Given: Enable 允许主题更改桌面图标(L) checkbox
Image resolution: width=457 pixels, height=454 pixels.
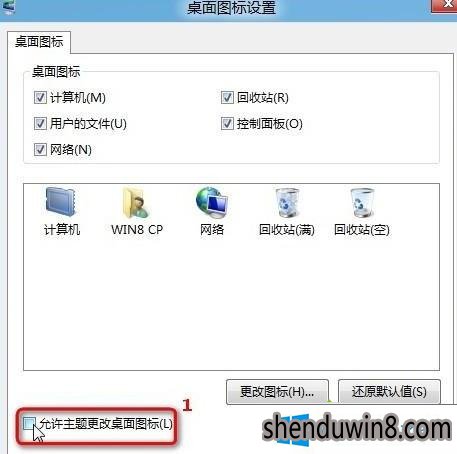Looking at the screenshot, I should (x=29, y=424).
